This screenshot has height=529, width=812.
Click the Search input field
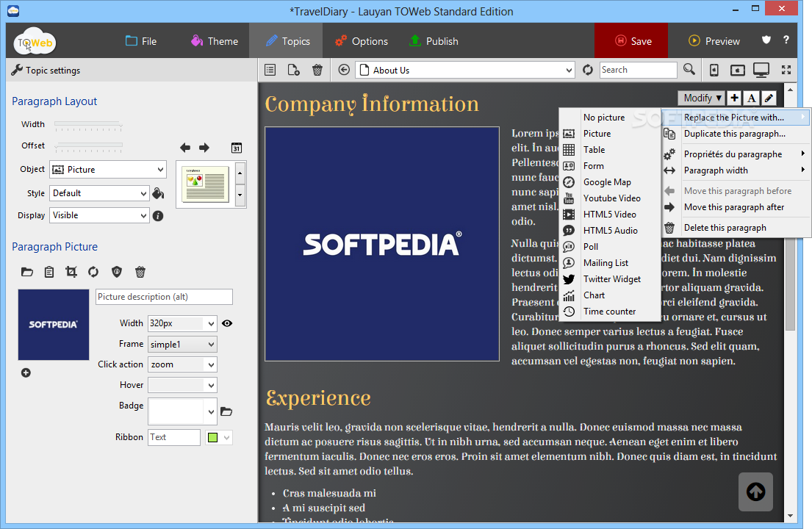[638, 70]
